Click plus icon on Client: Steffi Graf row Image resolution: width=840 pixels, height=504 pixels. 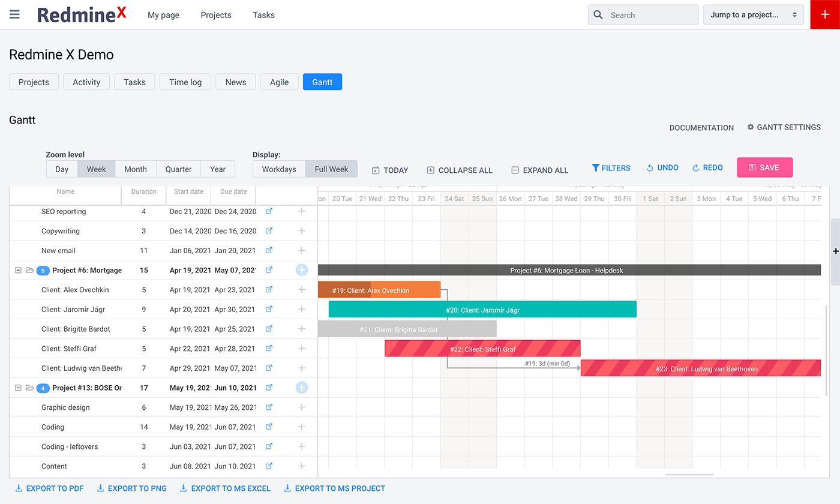pos(302,349)
